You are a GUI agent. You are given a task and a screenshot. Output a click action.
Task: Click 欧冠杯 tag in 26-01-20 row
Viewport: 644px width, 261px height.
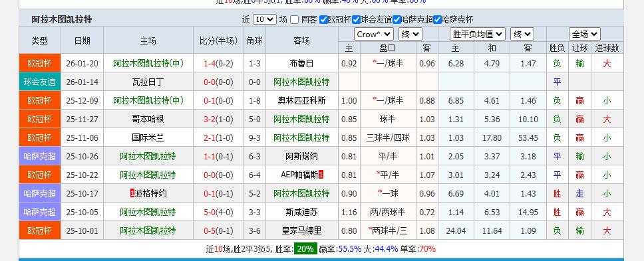pyautogui.click(x=40, y=64)
